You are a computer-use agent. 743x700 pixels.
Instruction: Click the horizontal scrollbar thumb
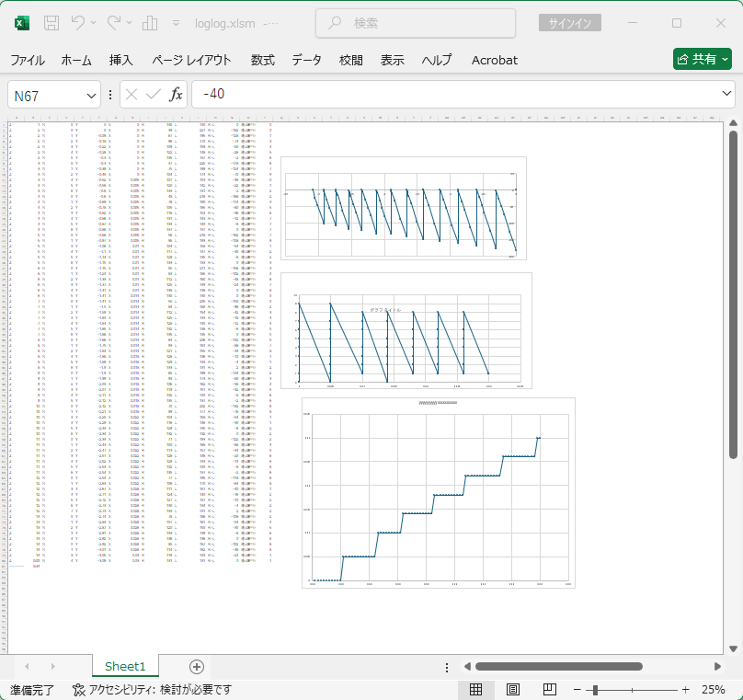(x=559, y=666)
